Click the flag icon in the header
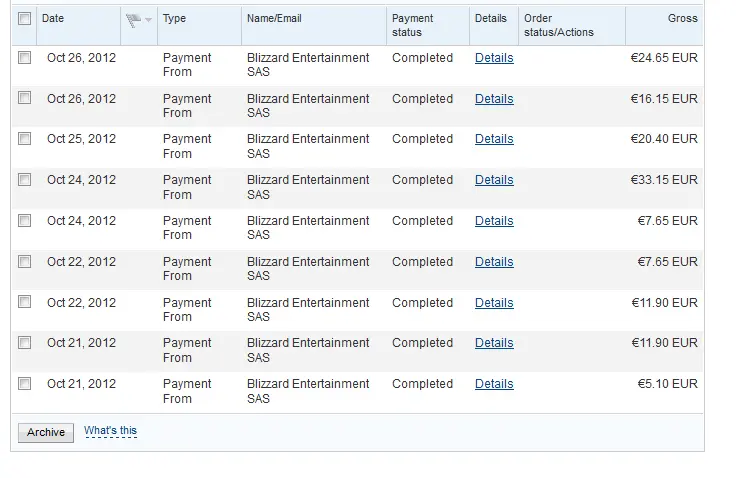 click(133, 20)
